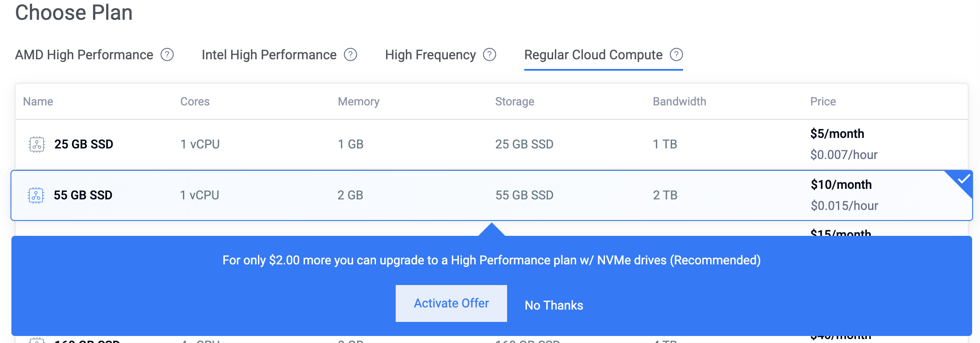Open help icon beside AMD High Performance

(x=167, y=54)
